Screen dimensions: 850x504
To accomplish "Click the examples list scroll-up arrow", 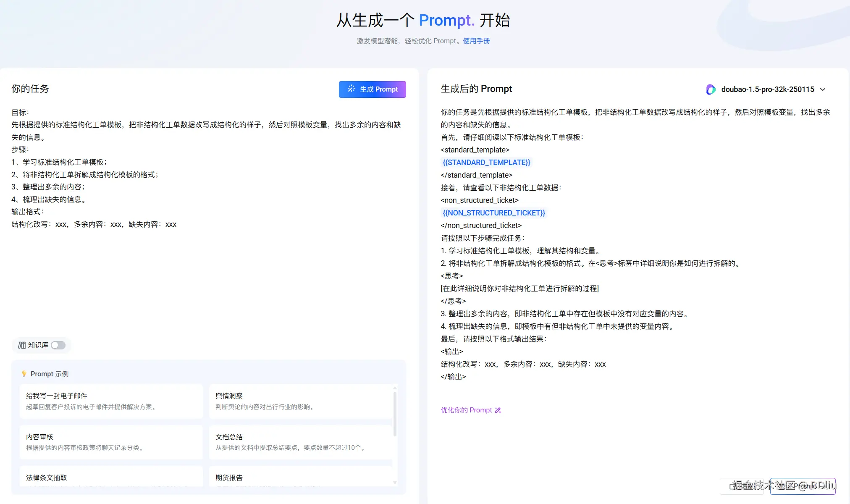I will coord(395,388).
